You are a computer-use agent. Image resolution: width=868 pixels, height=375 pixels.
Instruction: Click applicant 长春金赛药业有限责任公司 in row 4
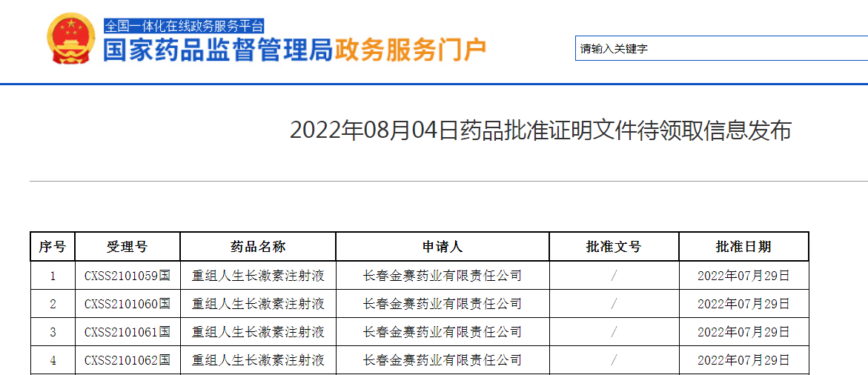(x=443, y=361)
